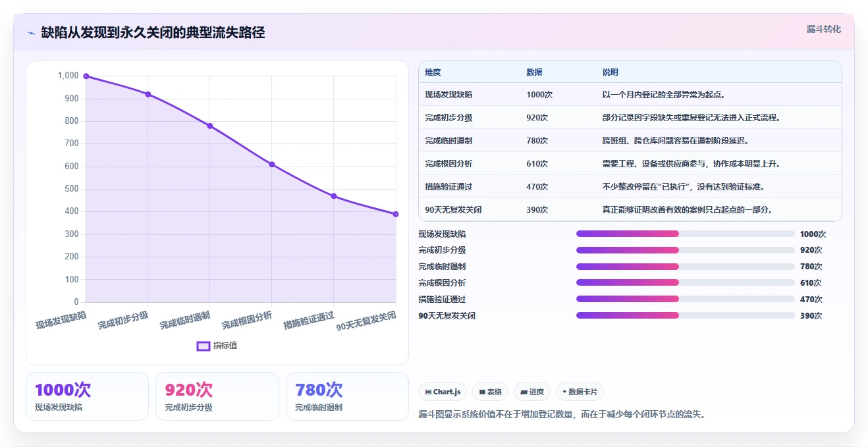Select the chart data point above 完成初步分级
This screenshot has width=868, height=447.
pyautogui.click(x=148, y=94)
